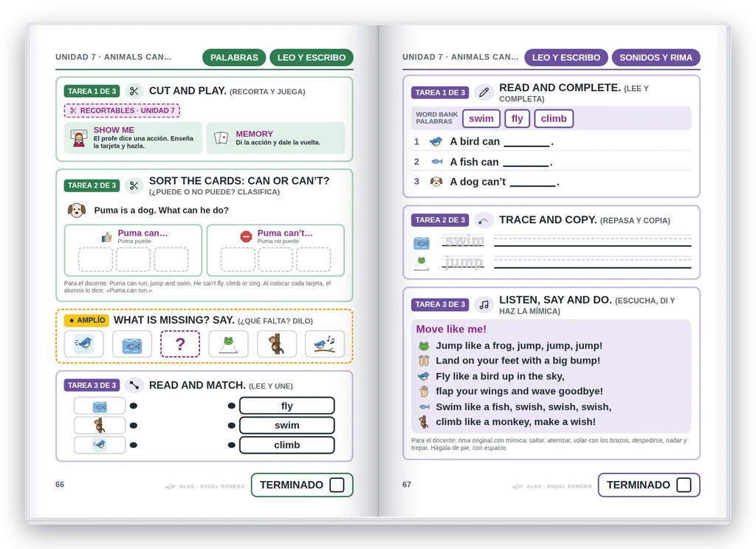Viewport: 756px width, 549px height.
Task: Click the thumbs-up icon next to Puma can
Action: [x=106, y=237]
